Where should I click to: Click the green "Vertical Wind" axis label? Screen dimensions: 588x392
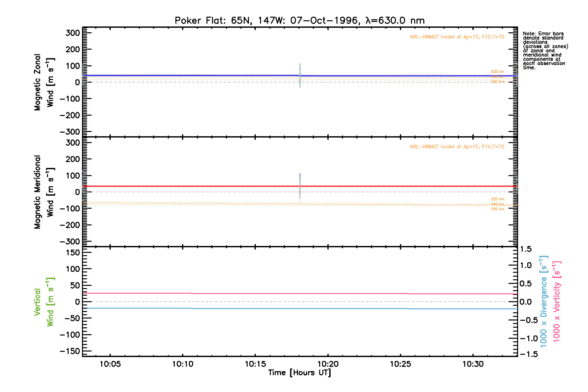(44, 302)
